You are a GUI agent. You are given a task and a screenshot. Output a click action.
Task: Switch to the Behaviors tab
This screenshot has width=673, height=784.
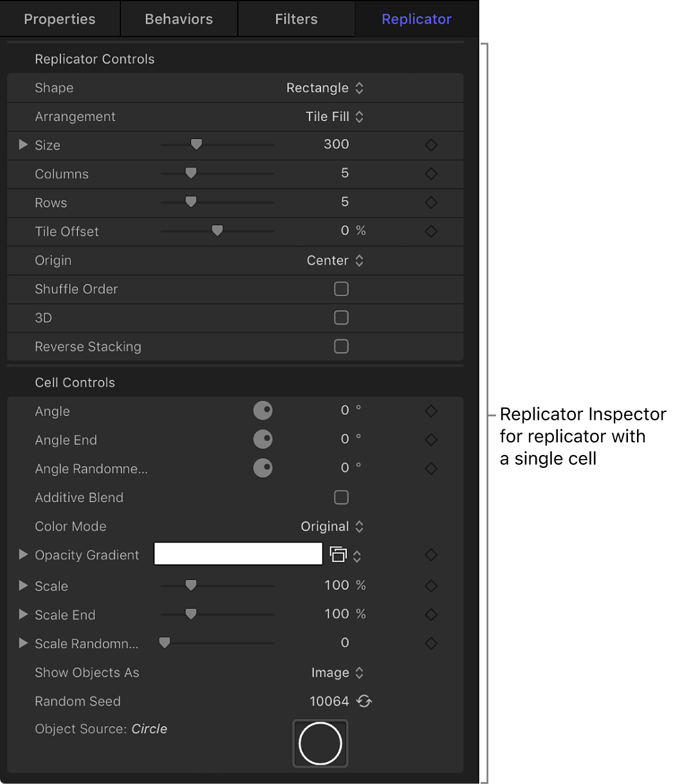[178, 19]
